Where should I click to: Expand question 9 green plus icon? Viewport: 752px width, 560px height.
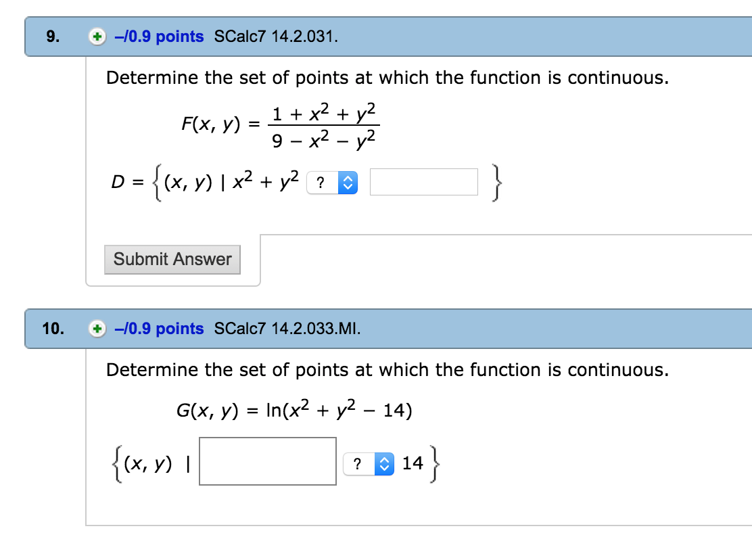click(x=97, y=37)
